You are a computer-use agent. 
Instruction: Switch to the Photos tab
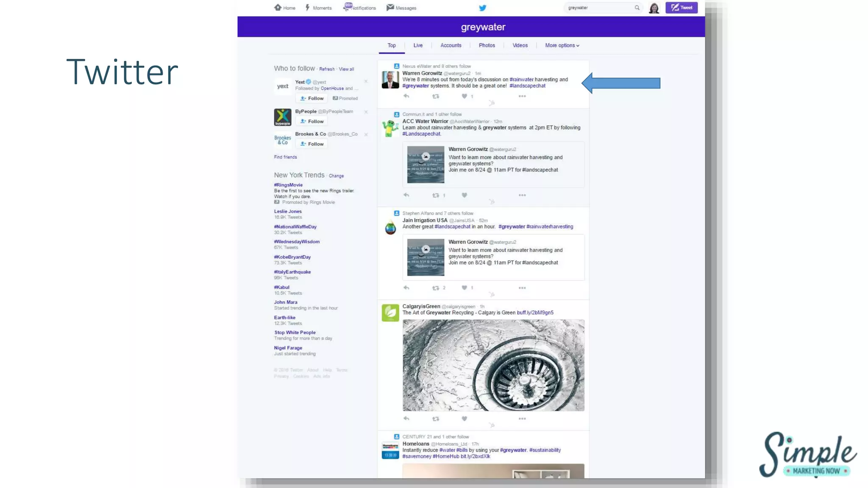[487, 45]
